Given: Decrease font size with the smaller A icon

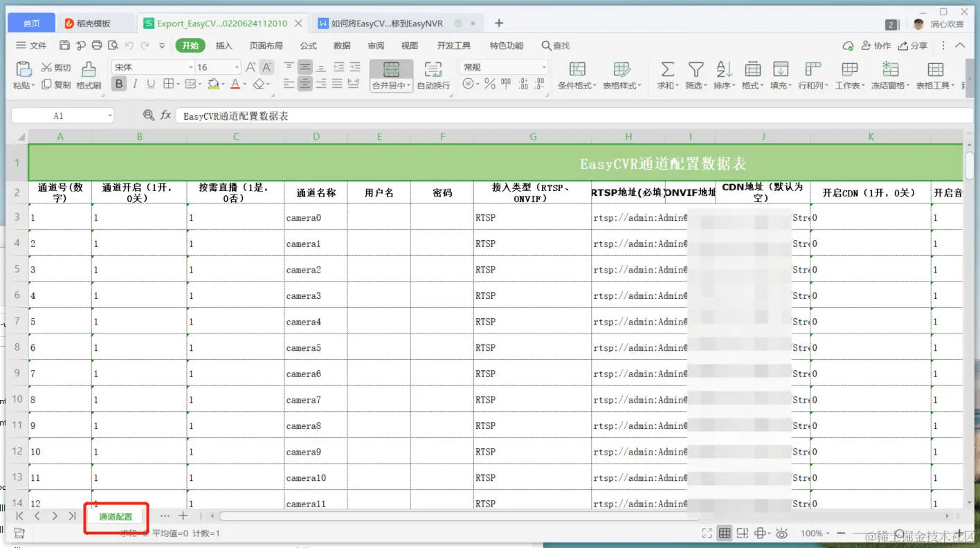Looking at the screenshot, I should pos(267,67).
